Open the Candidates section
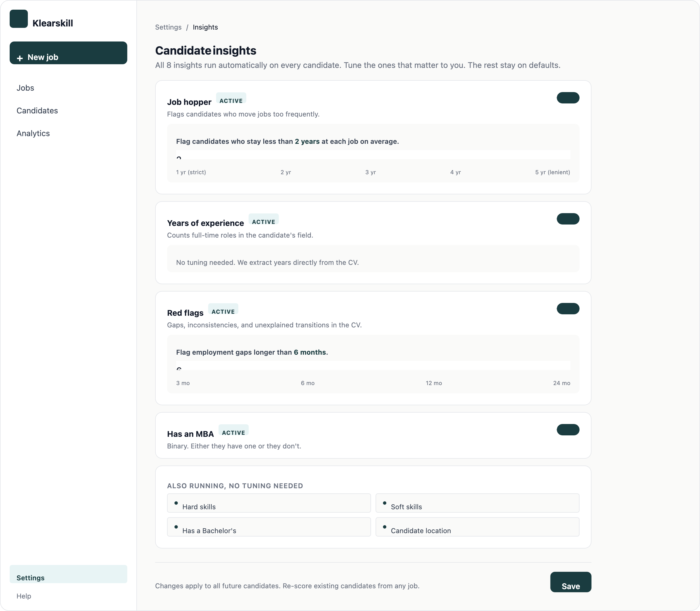The image size is (700, 611). tap(37, 111)
